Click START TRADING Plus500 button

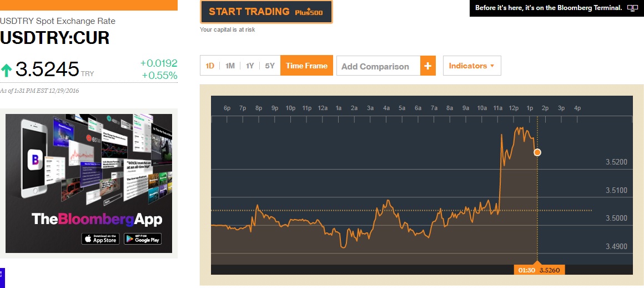(266, 12)
